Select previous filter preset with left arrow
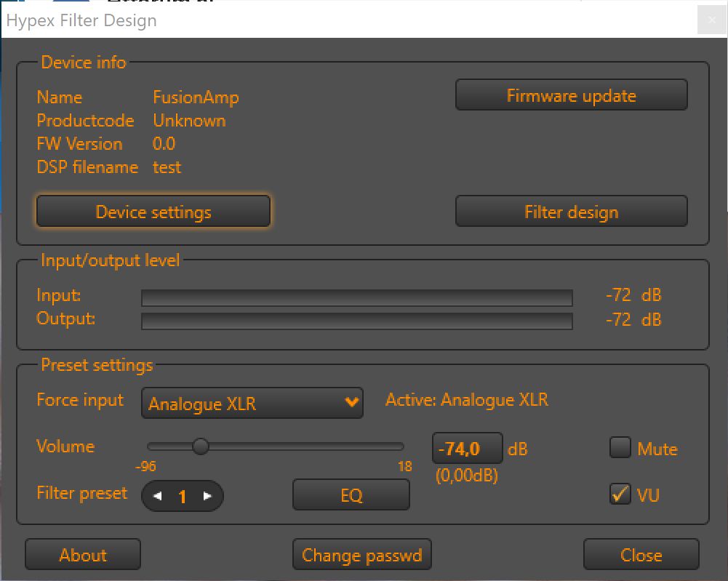728x581 pixels. pyautogui.click(x=157, y=496)
